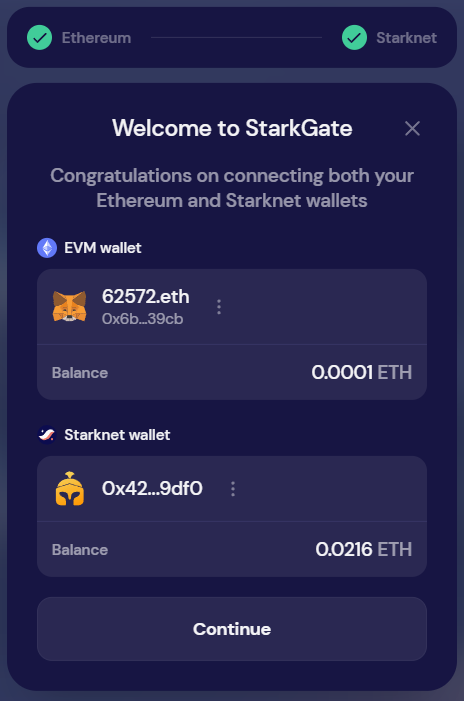Click the Ethereum diamond icon beside EVM wallet
464x701 pixels.
pyautogui.click(x=47, y=248)
